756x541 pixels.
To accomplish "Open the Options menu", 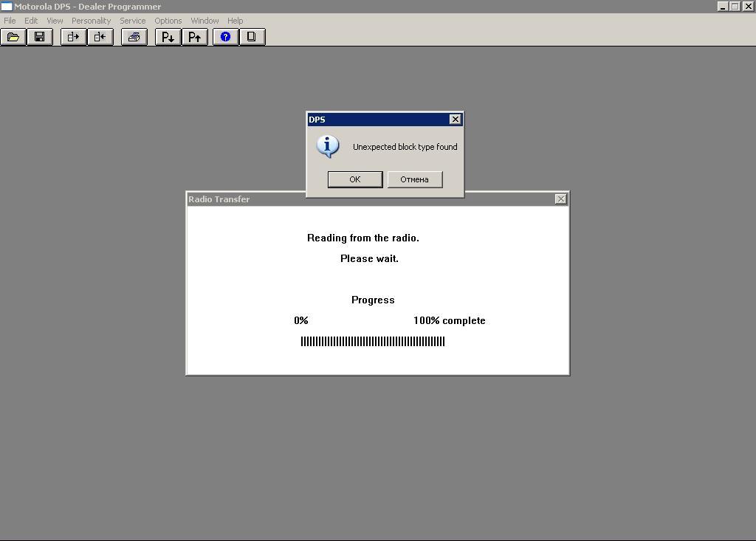I will click(168, 21).
